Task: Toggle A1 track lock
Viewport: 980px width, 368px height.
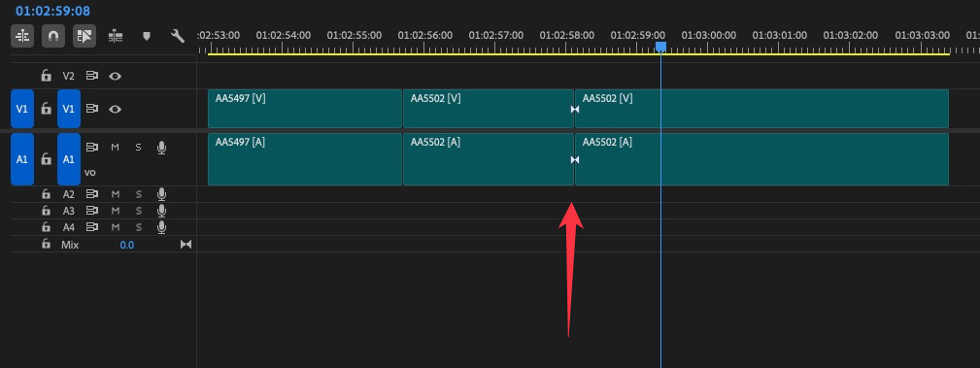Action: (x=46, y=159)
